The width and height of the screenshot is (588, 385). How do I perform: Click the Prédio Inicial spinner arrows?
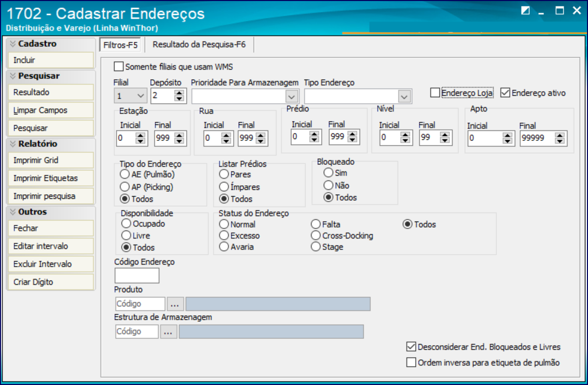pyautogui.click(x=314, y=137)
